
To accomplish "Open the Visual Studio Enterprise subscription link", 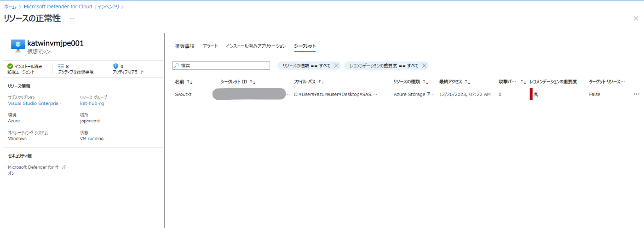I will coord(35,103).
